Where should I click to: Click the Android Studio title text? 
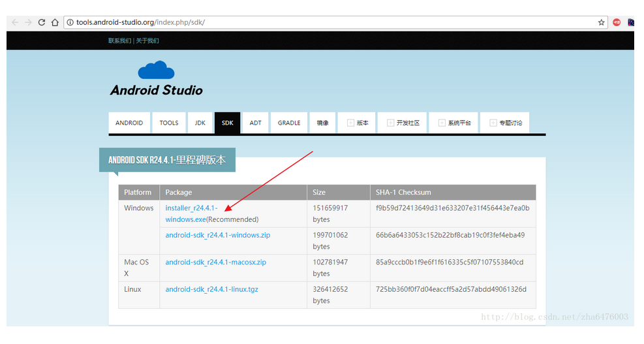157,90
